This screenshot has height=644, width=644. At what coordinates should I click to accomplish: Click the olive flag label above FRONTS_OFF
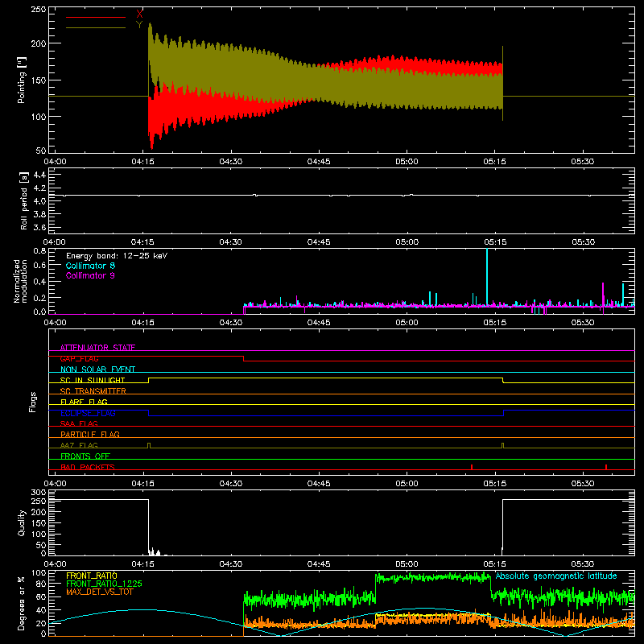coord(79,445)
